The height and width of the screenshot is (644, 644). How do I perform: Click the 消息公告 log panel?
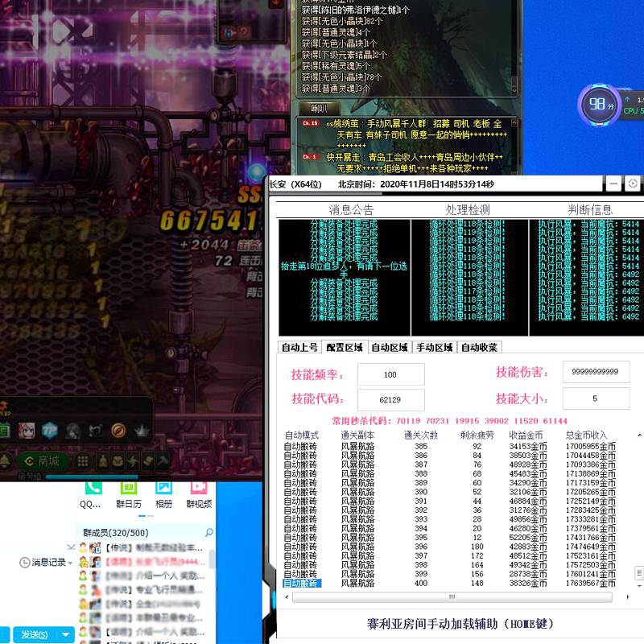click(x=345, y=277)
